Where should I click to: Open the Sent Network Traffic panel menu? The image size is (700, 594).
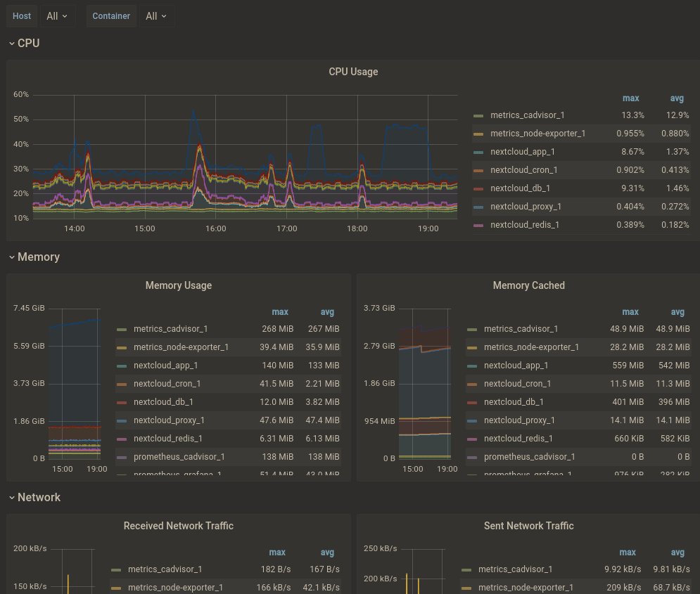click(528, 526)
